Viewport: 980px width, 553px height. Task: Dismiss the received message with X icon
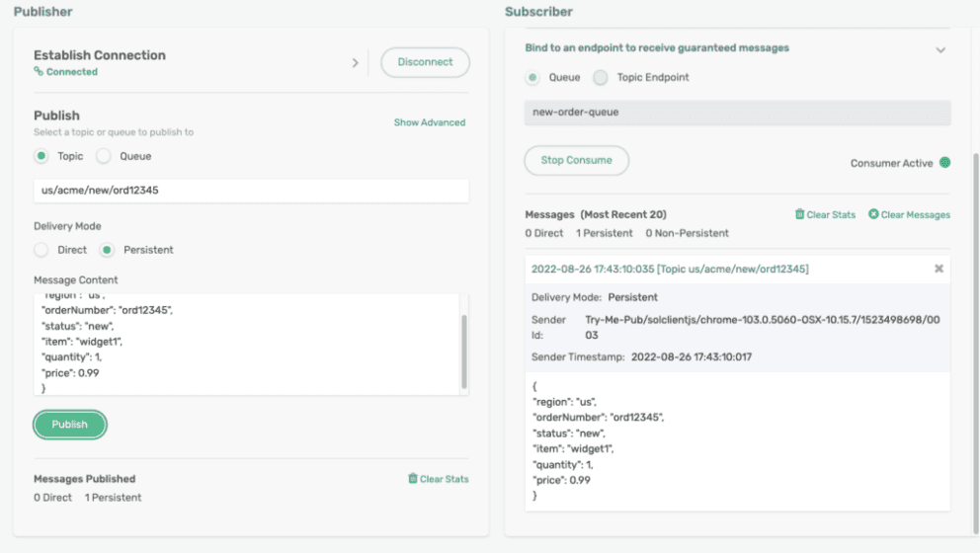coord(939,269)
